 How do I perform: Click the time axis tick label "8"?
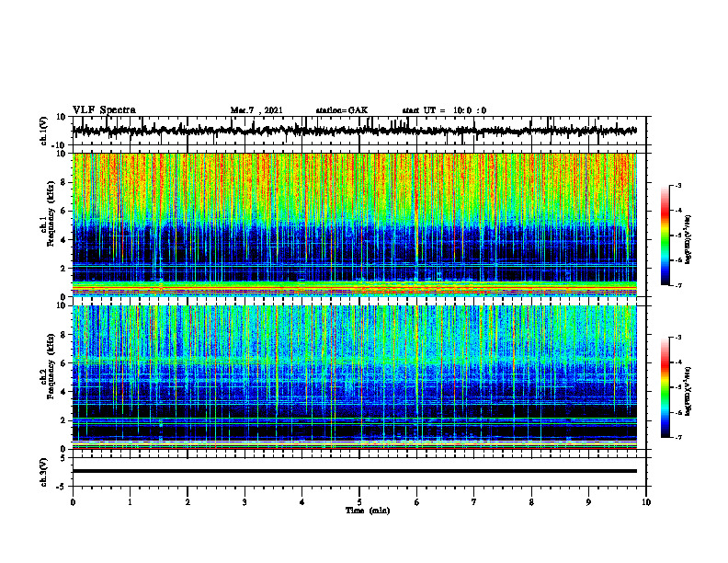[531, 502]
